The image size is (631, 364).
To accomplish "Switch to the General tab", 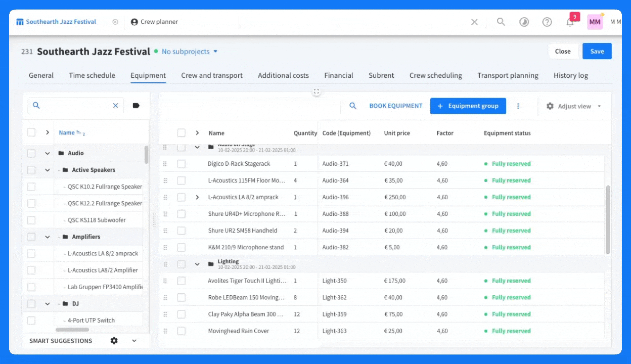I will (41, 75).
